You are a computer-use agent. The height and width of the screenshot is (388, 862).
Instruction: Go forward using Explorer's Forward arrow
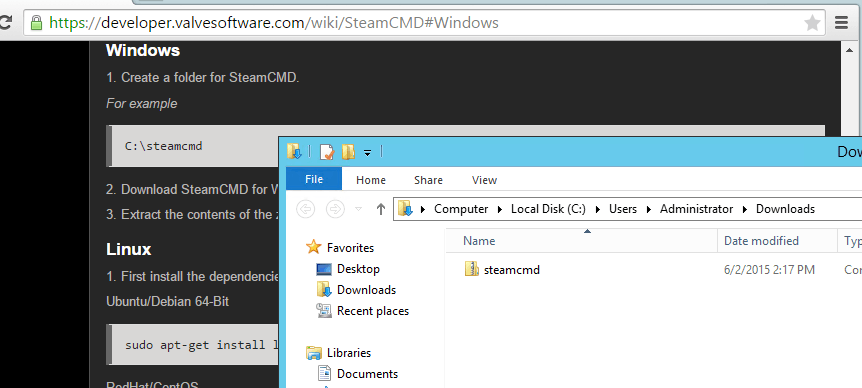[335, 209]
